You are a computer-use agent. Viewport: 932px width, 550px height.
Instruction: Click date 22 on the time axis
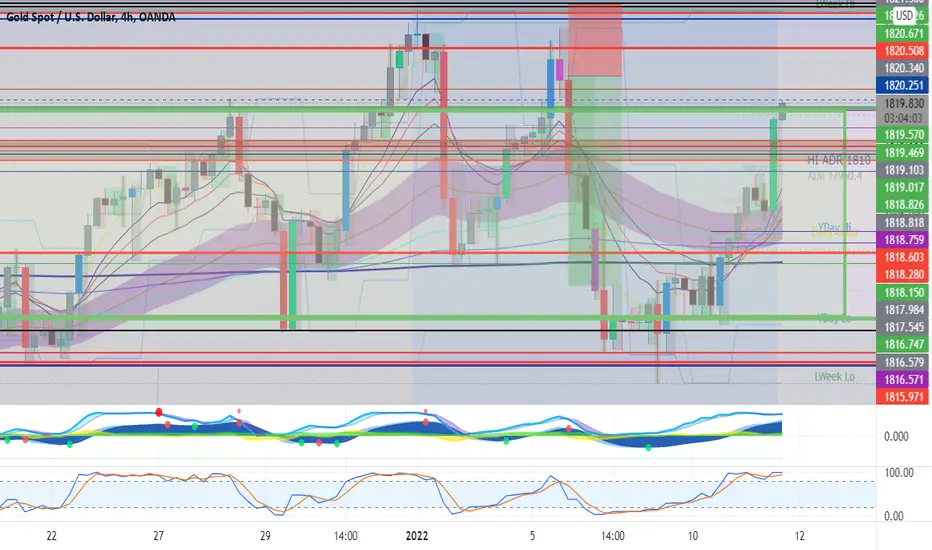pyautogui.click(x=52, y=536)
